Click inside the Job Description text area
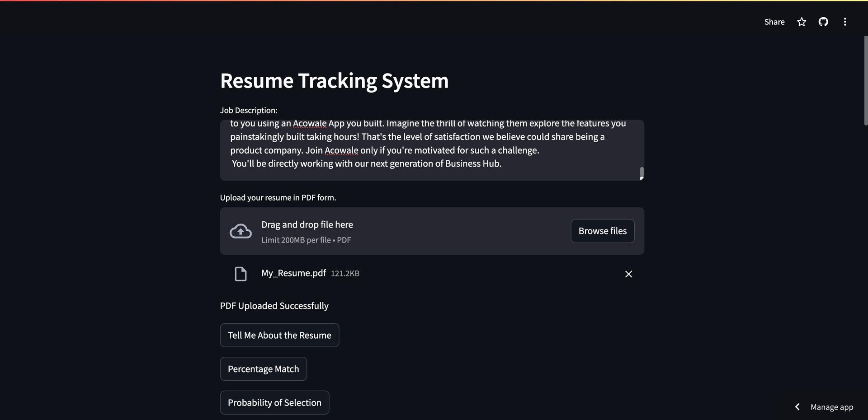 [x=429, y=149]
